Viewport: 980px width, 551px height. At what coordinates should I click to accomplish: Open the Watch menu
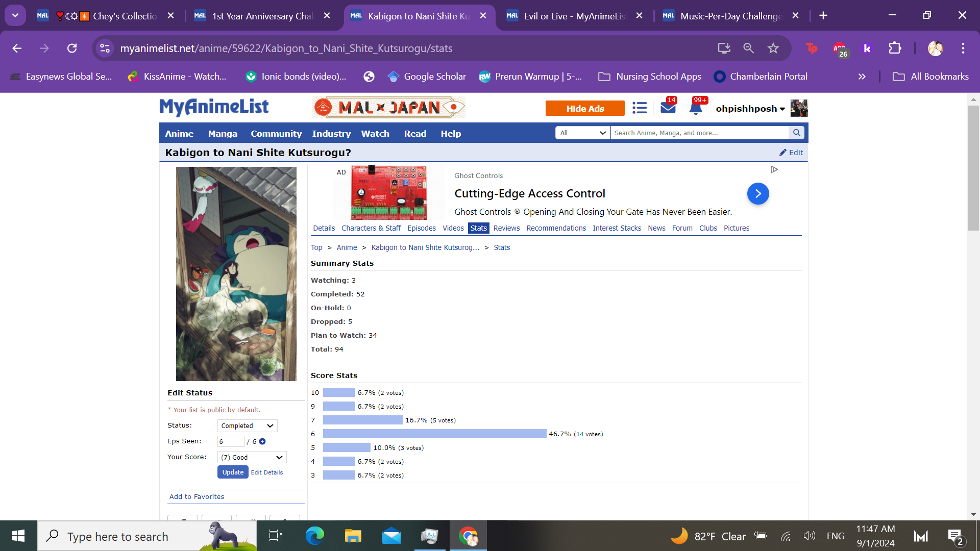pyautogui.click(x=375, y=133)
